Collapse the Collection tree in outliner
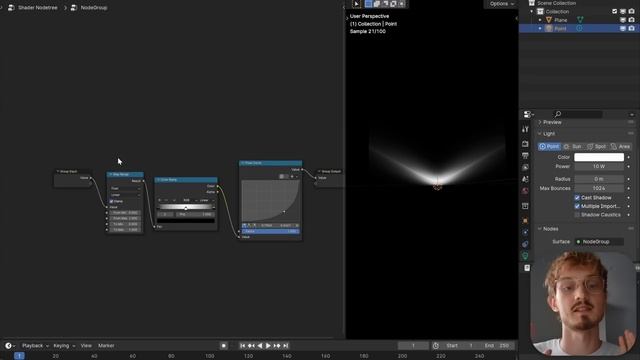 [532, 11]
